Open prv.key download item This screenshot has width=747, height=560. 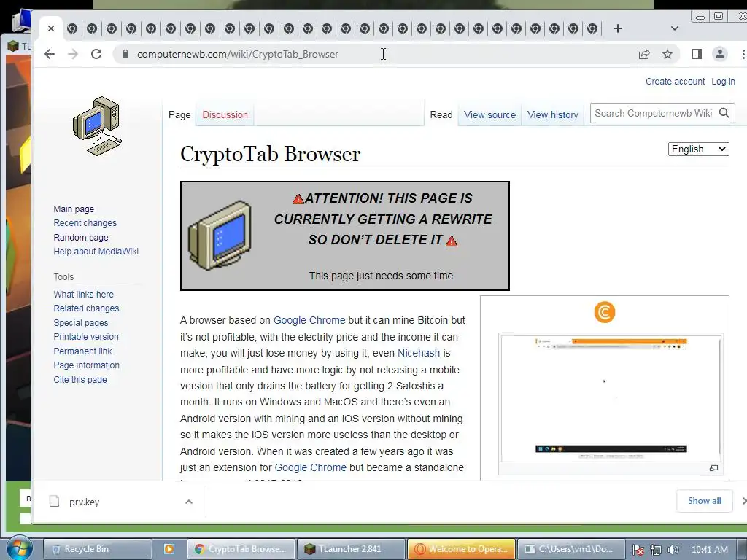pos(119,502)
